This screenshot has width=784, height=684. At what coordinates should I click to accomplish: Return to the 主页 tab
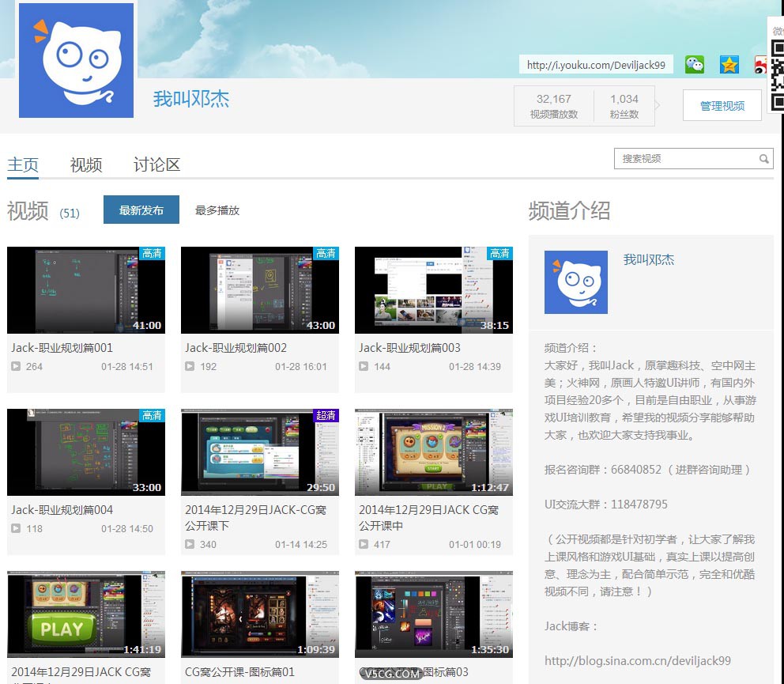(x=23, y=165)
